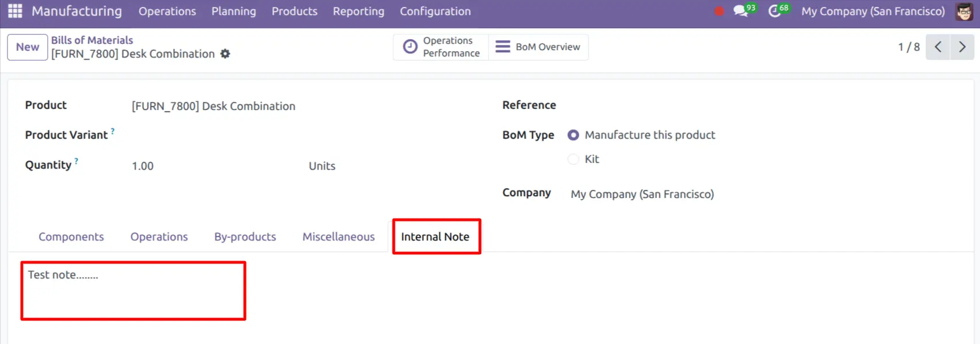Viewport: 980px width, 344px height.
Task: Expand the Reporting menu
Action: tap(359, 11)
